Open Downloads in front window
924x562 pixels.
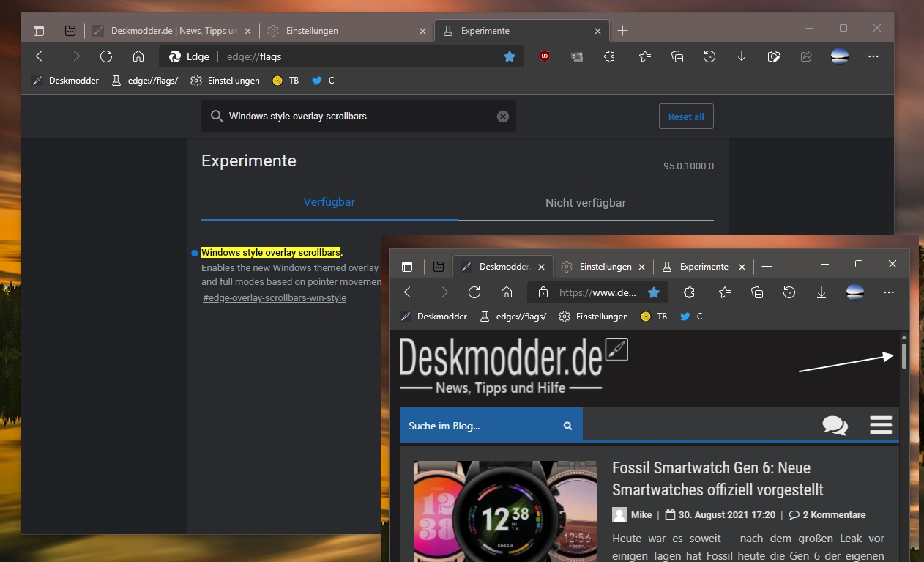(x=821, y=292)
